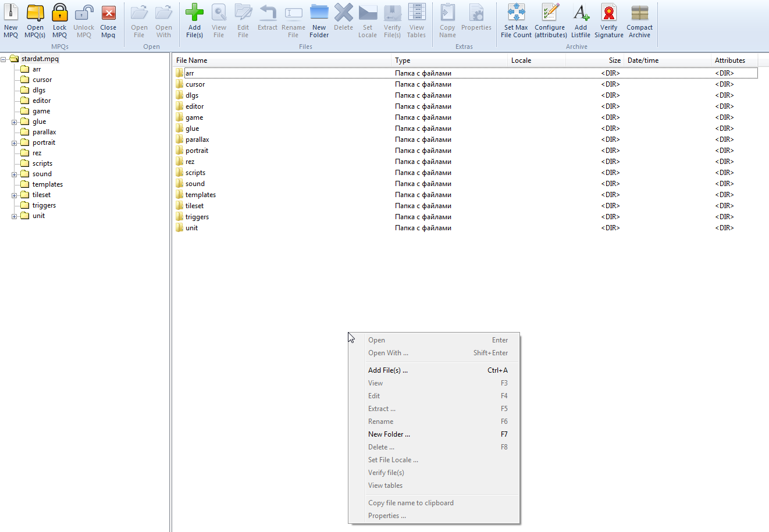Choose Add File(s) ... in the context menu
Viewport: 769px width, 532px height.
pos(434,370)
